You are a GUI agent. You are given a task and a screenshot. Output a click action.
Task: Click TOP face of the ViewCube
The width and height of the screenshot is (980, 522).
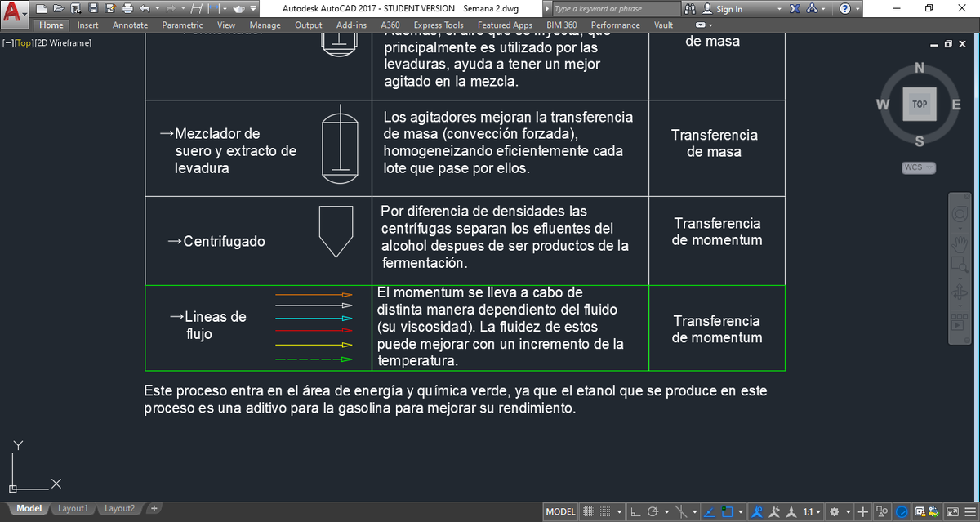point(920,105)
